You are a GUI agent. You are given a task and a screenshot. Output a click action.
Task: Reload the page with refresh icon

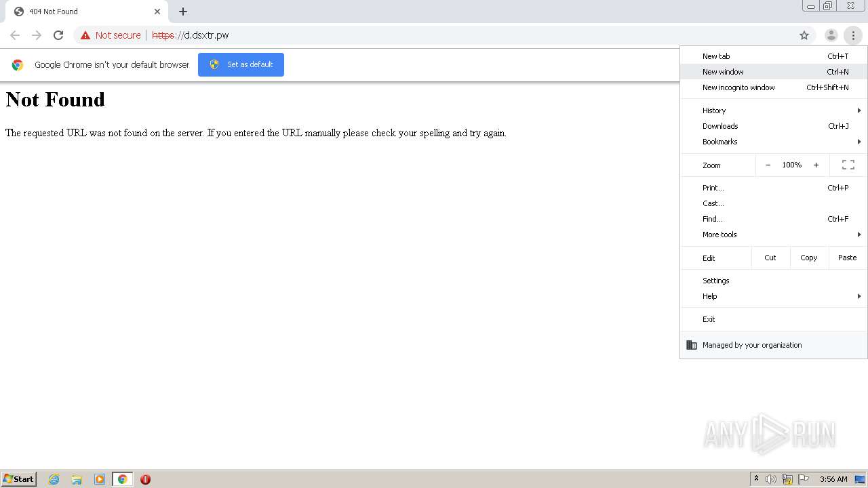58,35
